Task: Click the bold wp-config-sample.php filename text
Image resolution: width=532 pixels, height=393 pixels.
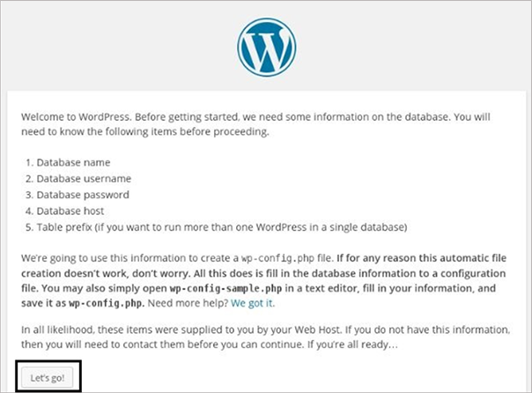Action: pos(225,288)
